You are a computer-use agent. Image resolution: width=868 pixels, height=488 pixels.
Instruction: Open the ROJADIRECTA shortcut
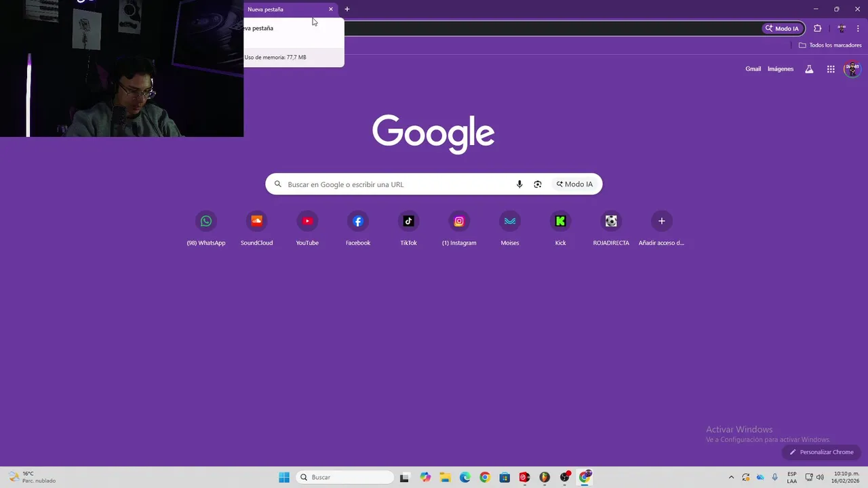(x=611, y=229)
